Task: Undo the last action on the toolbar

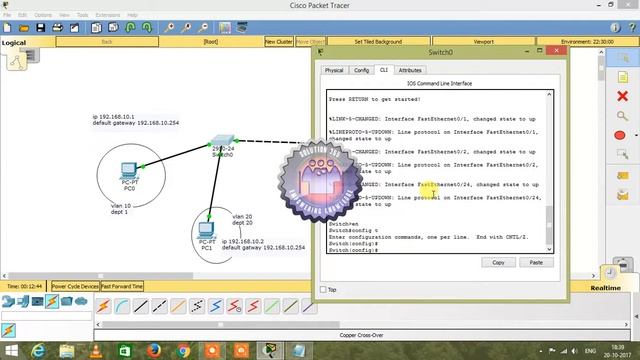Action: [130, 28]
